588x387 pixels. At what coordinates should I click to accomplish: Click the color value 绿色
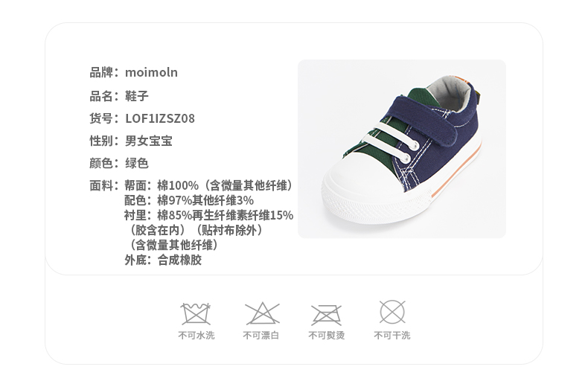pos(136,164)
